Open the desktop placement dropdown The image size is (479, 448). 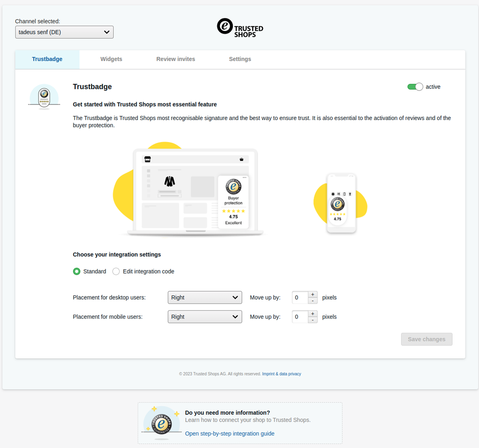tap(205, 298)
